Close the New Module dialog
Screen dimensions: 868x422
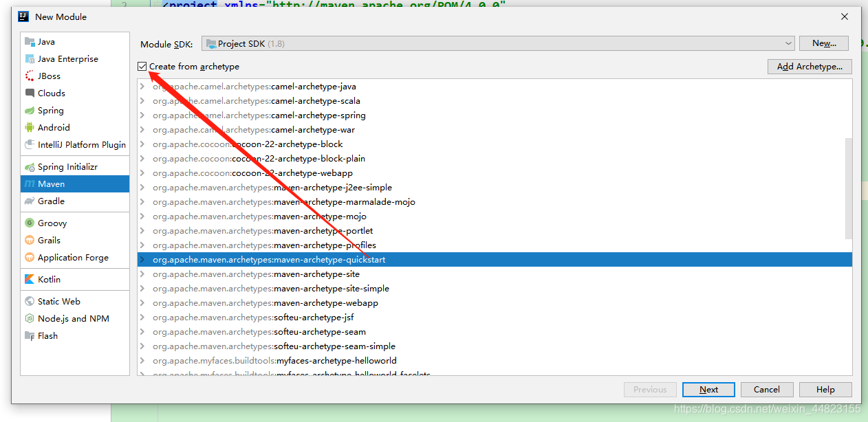click(845, 16)
